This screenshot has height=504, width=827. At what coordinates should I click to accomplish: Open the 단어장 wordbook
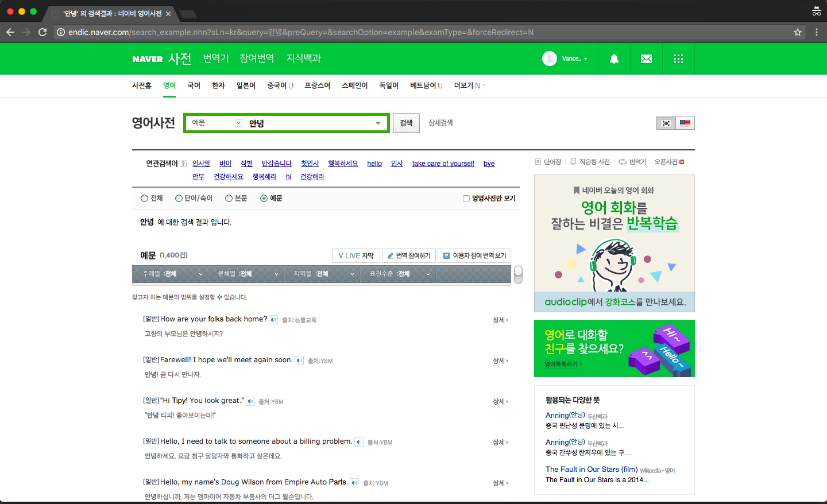548,162
